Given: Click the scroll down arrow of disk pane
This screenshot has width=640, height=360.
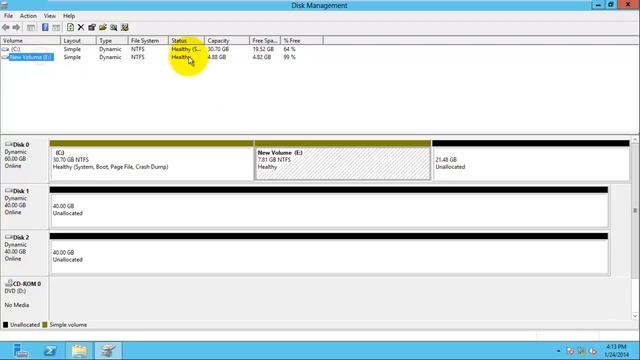Looking at the screenshot, I should [635, 316].
